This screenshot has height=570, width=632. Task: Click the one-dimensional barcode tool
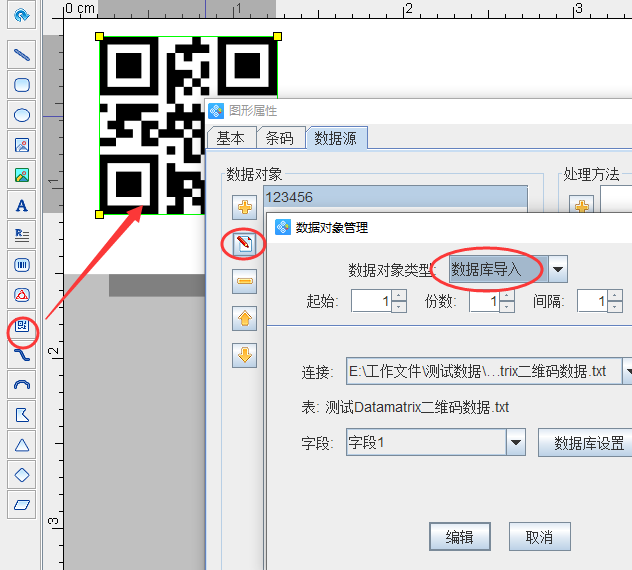coord(21,265)
